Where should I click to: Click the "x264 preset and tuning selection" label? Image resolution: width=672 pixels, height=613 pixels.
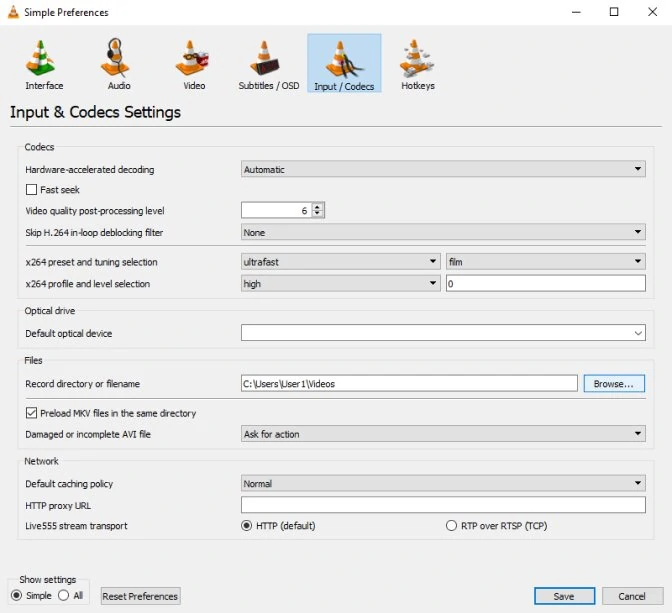[91, 262]
